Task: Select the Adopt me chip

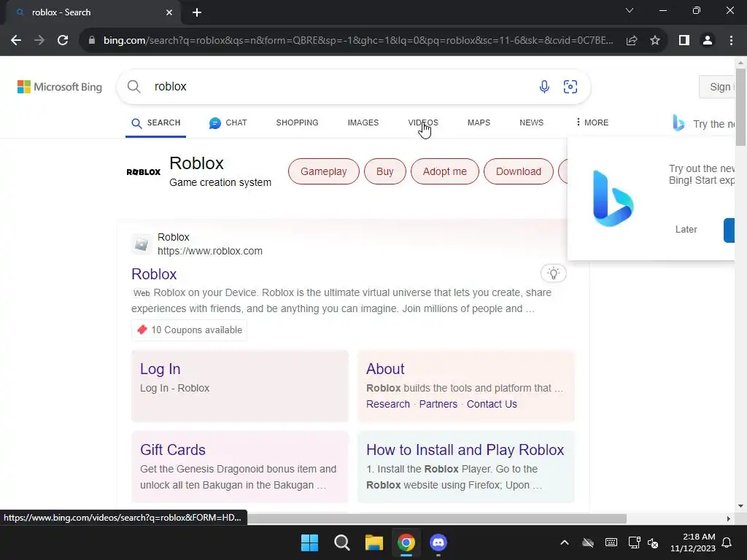Action: [444, 171]
